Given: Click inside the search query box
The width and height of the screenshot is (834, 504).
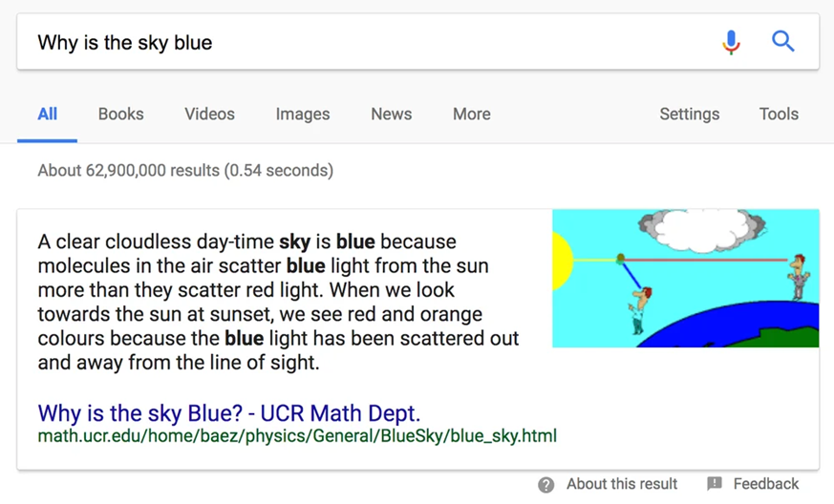Looking at the screenshot, I should [x=363, y=42].
